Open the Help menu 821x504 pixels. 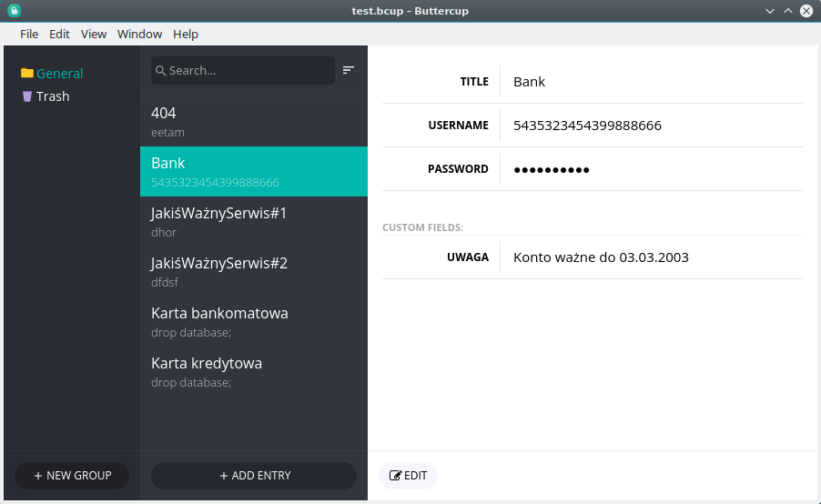coord(186,34)
